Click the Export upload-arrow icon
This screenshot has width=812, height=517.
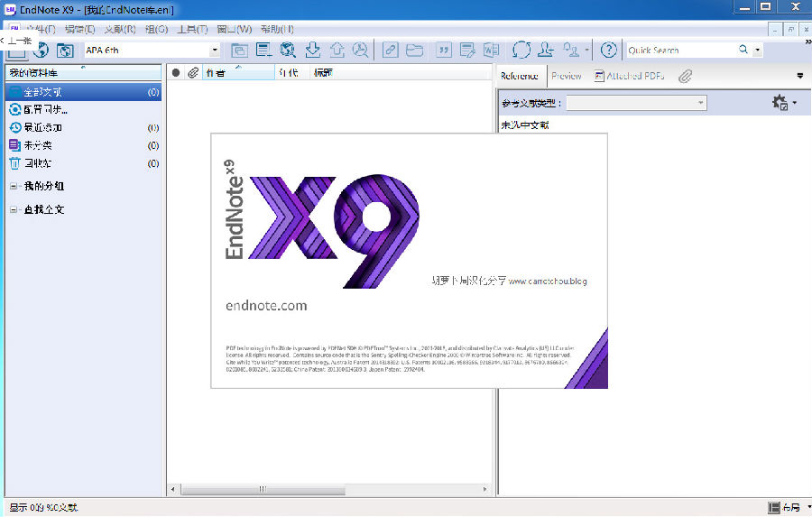click(x=337, y=51)
